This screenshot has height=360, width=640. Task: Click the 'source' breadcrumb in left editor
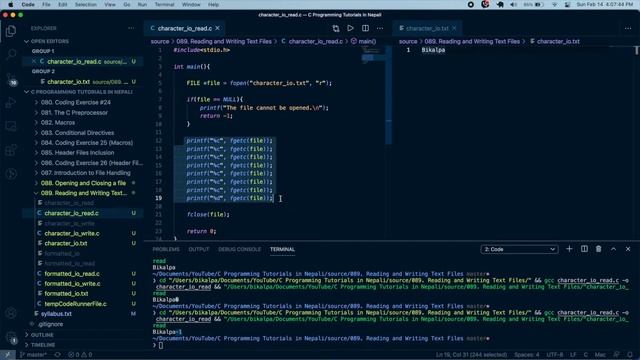click(x=160, y=41)
